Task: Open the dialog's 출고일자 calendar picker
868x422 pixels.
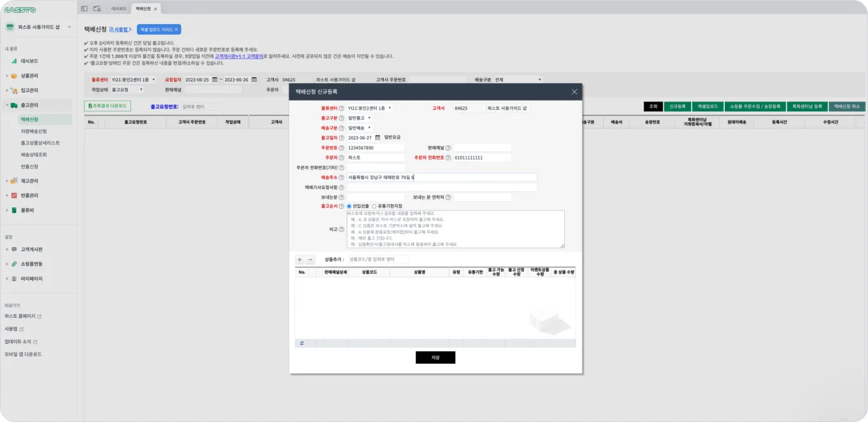Action: [377, 138]
